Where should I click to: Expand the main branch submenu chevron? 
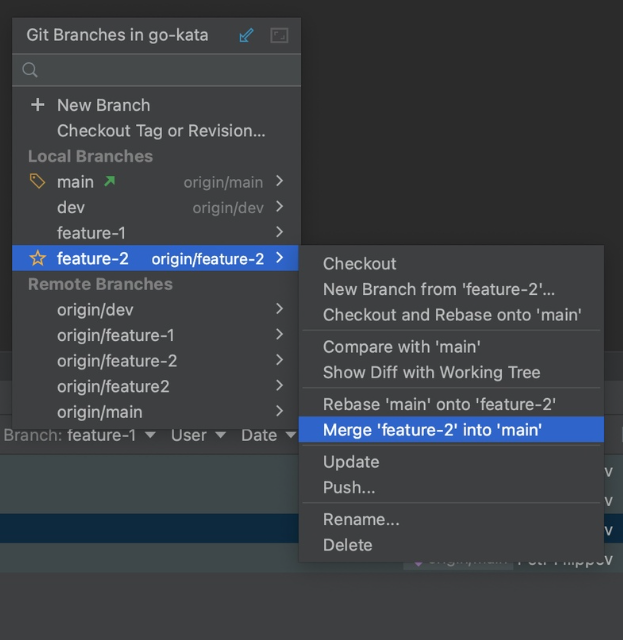(280, 182)
